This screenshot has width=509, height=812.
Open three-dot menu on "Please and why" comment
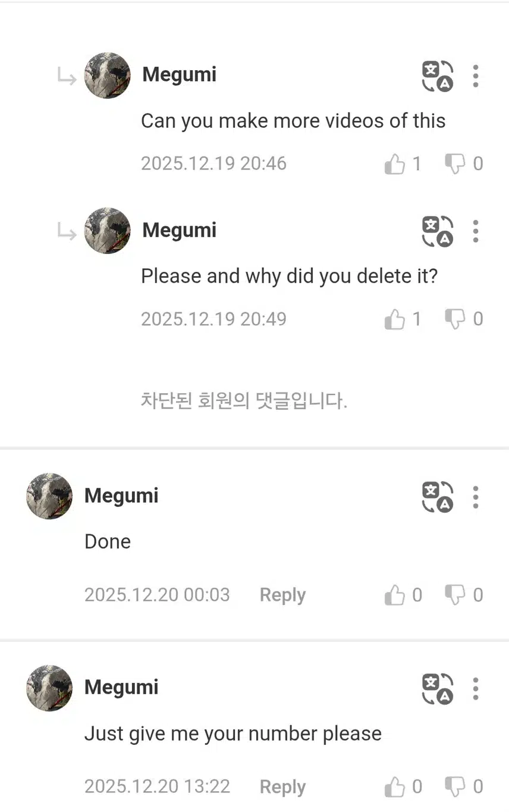(x=475, y=231)
